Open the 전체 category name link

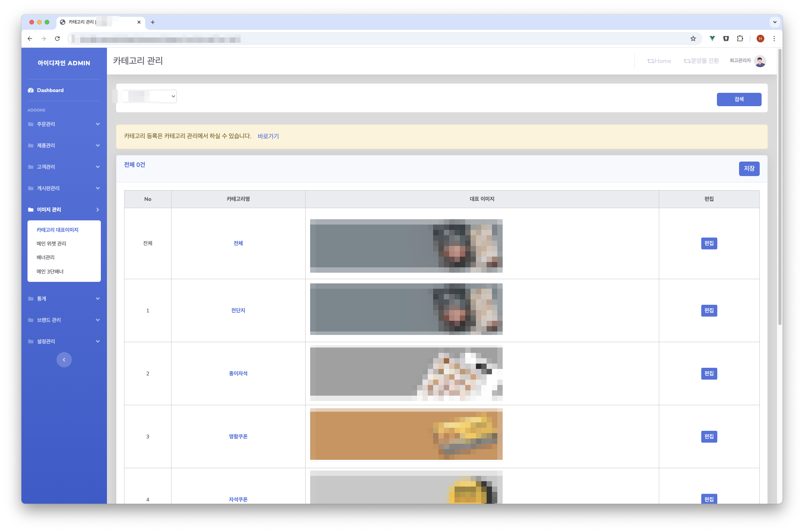coord(238,243)
